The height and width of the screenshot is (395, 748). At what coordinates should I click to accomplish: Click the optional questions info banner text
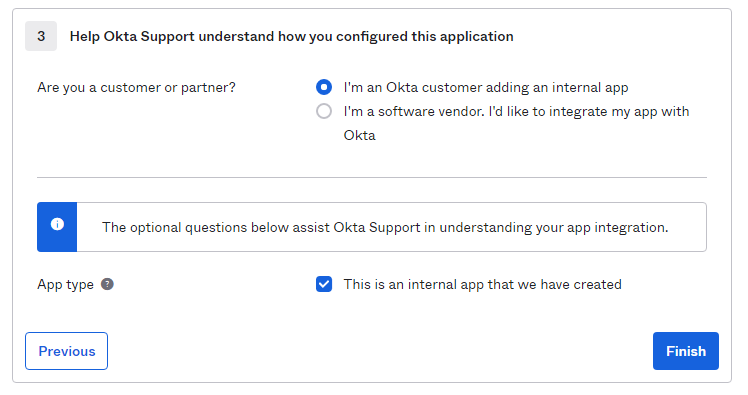[385, 227]
